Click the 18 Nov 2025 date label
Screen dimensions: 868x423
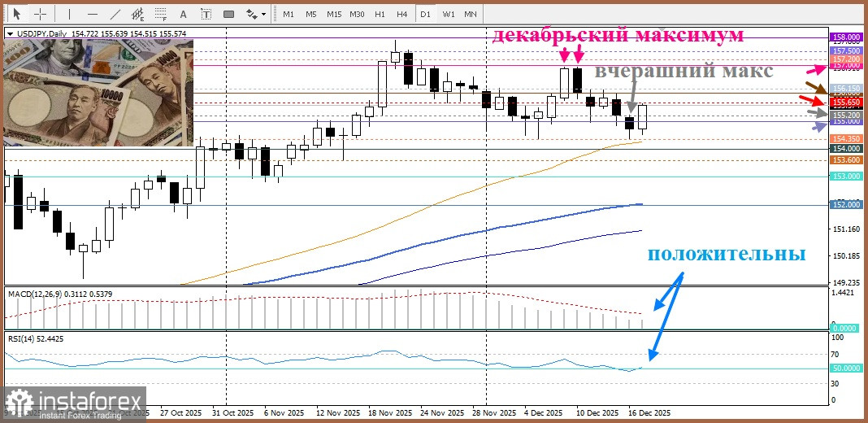[390, 413]
